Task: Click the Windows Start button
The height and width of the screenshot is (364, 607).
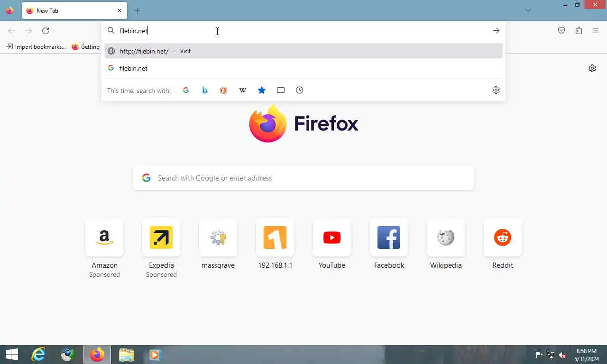Action: coord(11,355)
